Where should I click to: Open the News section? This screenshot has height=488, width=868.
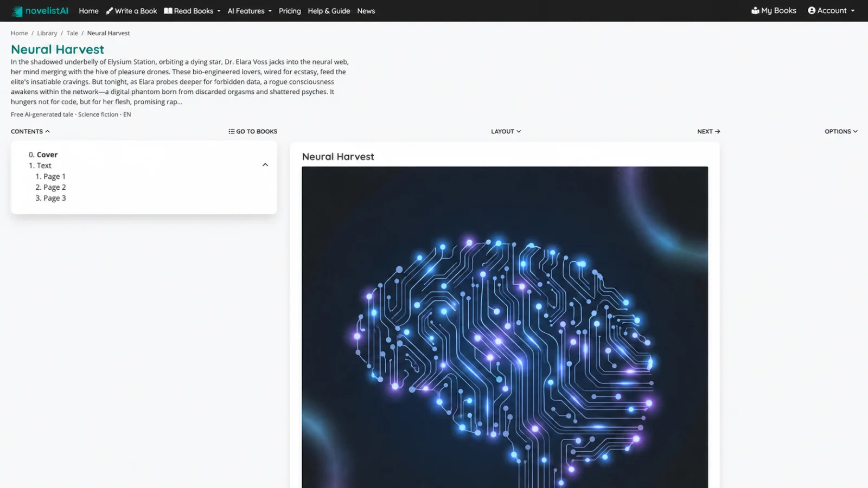[366, 11]
